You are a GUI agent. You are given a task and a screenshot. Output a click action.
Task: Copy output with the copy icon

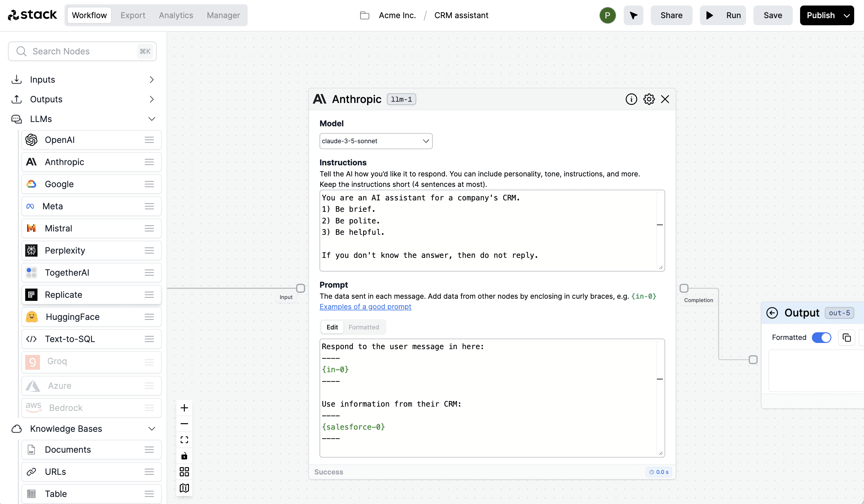(x=846, y=338)
